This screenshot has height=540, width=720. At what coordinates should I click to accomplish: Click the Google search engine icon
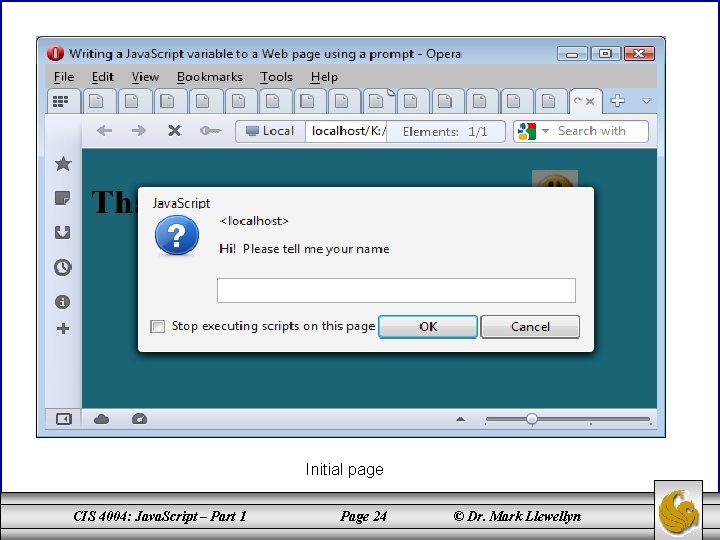527,131
